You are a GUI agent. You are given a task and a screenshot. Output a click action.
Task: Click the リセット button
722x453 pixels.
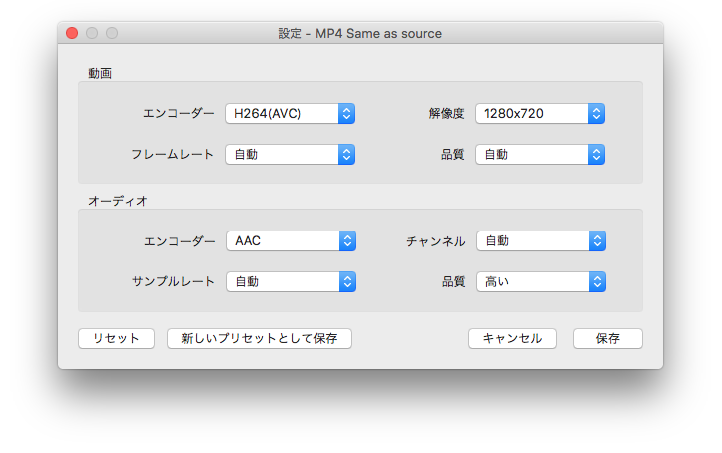pyautogui.click(x=116, y=338)
